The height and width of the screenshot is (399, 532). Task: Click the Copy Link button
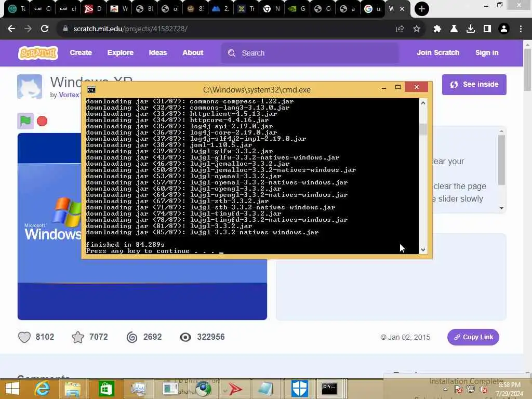click(x=473, y=337)
